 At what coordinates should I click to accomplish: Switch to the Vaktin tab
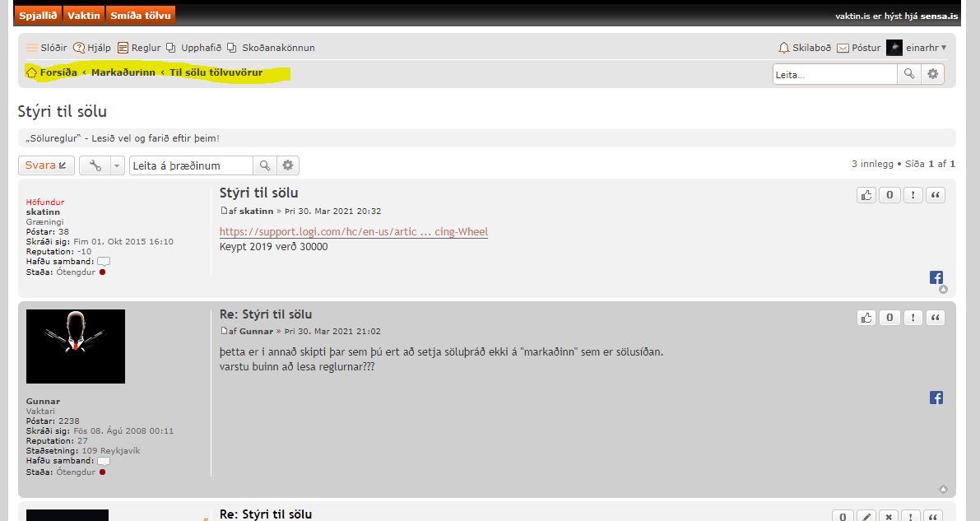[84, 16]
